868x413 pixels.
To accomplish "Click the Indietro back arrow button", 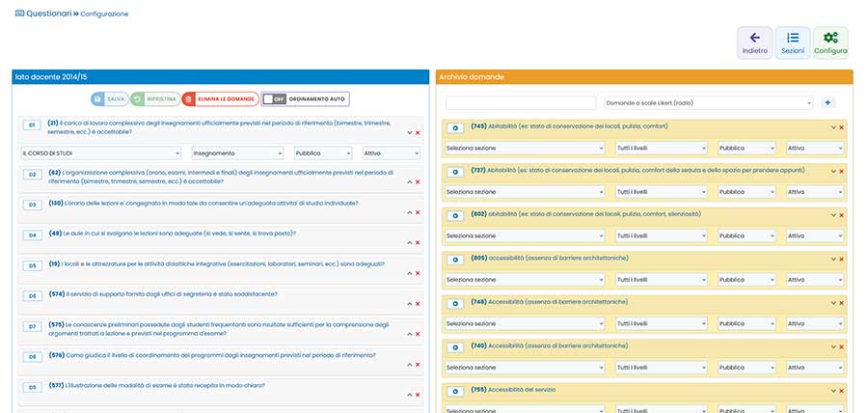I will [x=755, y=43].
